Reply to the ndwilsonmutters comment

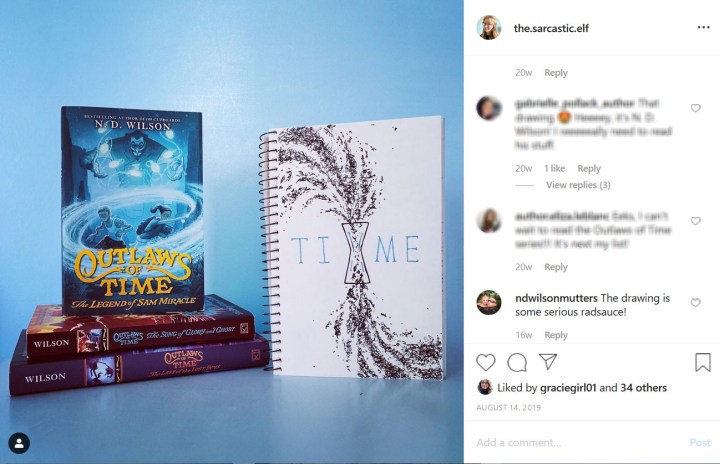556,335
